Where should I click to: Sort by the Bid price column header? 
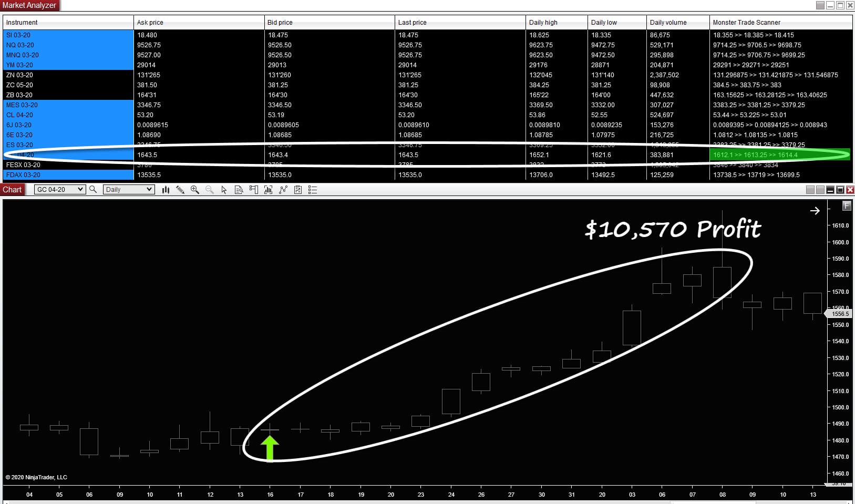tap(329, 22)
